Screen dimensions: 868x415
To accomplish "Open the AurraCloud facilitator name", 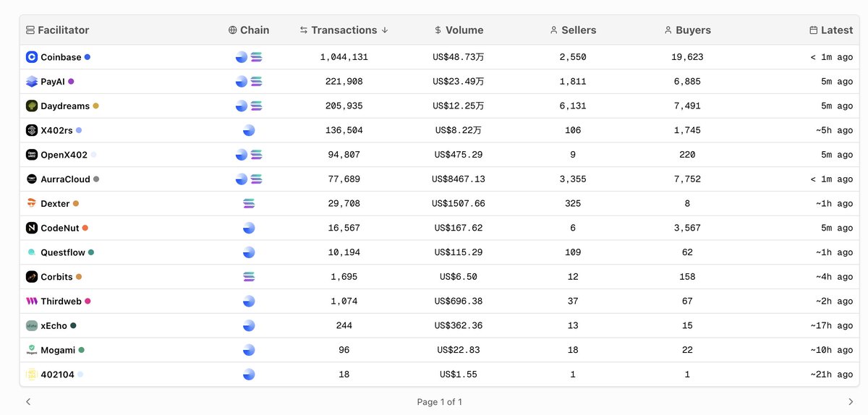I will (x=65, y=179).
